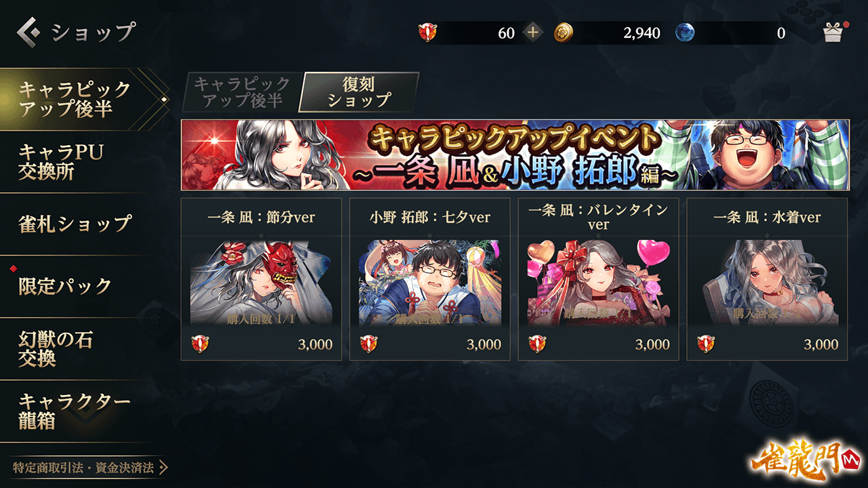
Task: Tap the gold coin currency icon
Action: (564, 33)
